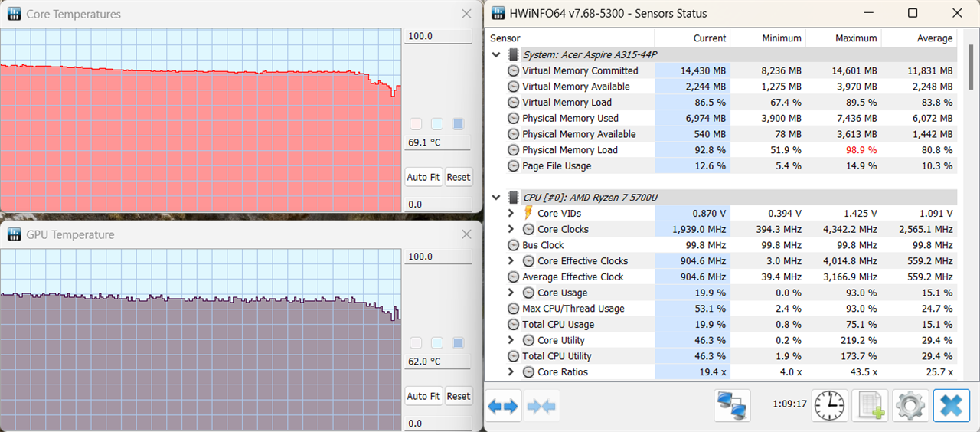The height and width of the screenshot is (432, 980).
Task: Click pink color swatch in Core Temperatures
Action: click(416, 124)
